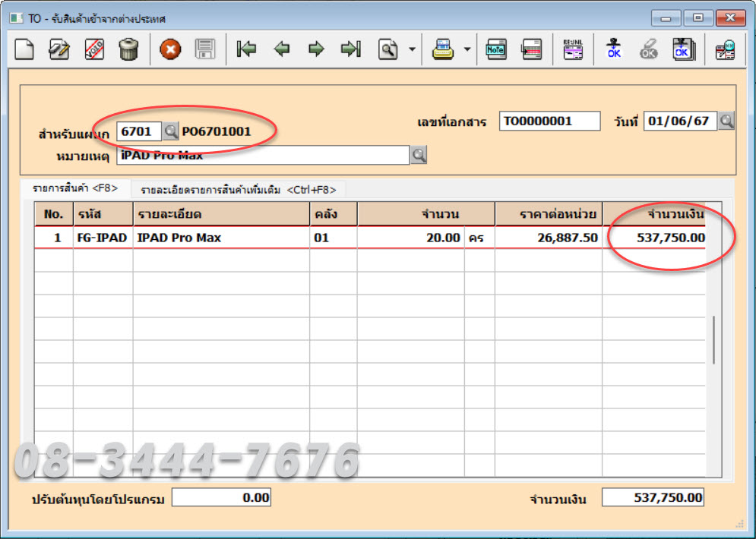Cancel with the red X circle icon
This screenshot has height=539, width=756.
pyautogui.click(x=170, y=49)
